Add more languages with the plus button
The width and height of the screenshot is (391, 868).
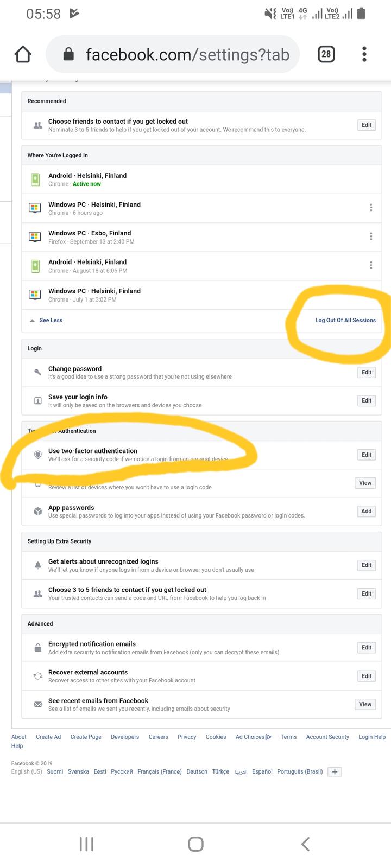coord(335,772)
